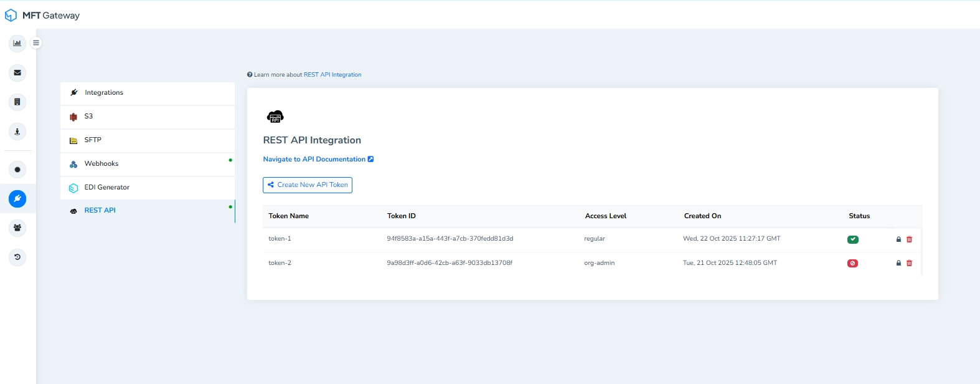Click Create New API Token button

(x=308, y=185)
